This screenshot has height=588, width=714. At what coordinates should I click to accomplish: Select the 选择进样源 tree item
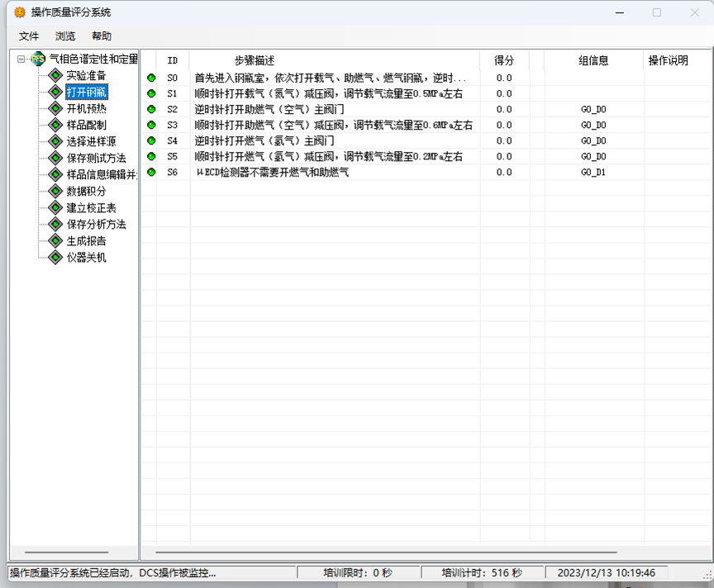[x=91, y=142]
